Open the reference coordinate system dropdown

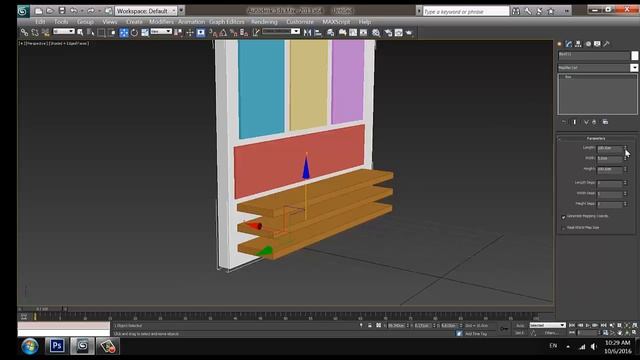coord(161,31)
